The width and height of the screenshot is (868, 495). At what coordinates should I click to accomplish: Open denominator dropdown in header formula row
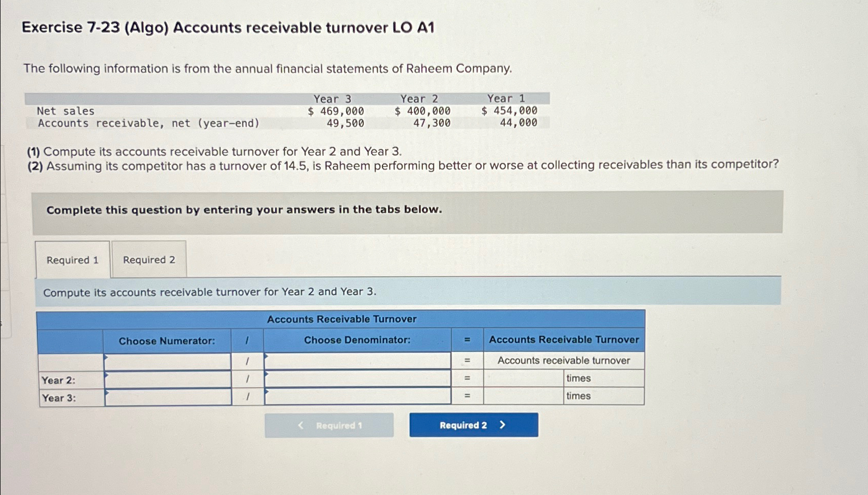(358, 361)
